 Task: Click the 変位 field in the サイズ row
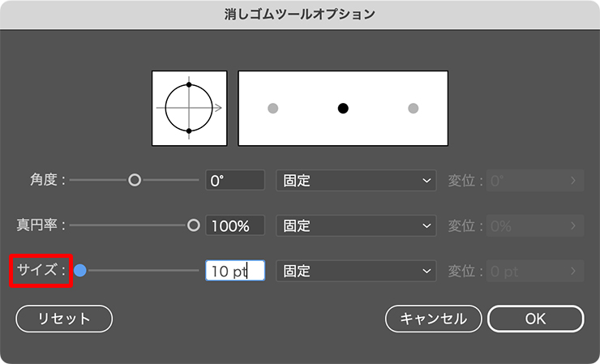[535, 272]
